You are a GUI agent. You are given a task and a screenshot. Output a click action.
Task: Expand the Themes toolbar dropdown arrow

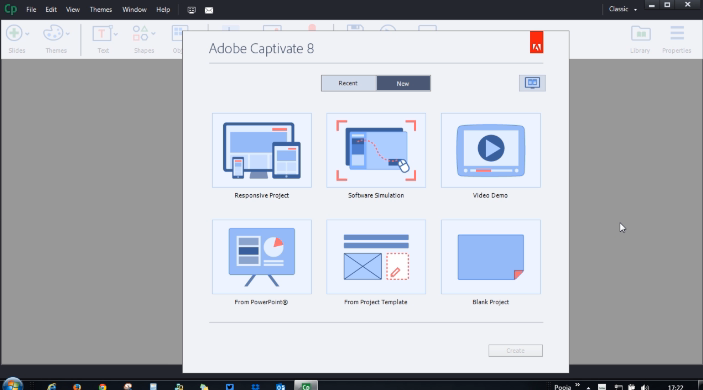68,34
